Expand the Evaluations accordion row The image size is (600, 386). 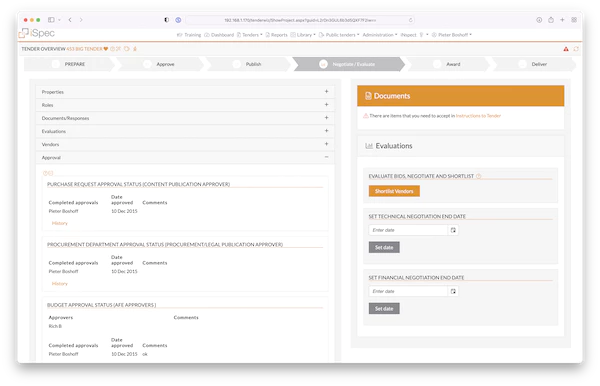click(185, 131)
